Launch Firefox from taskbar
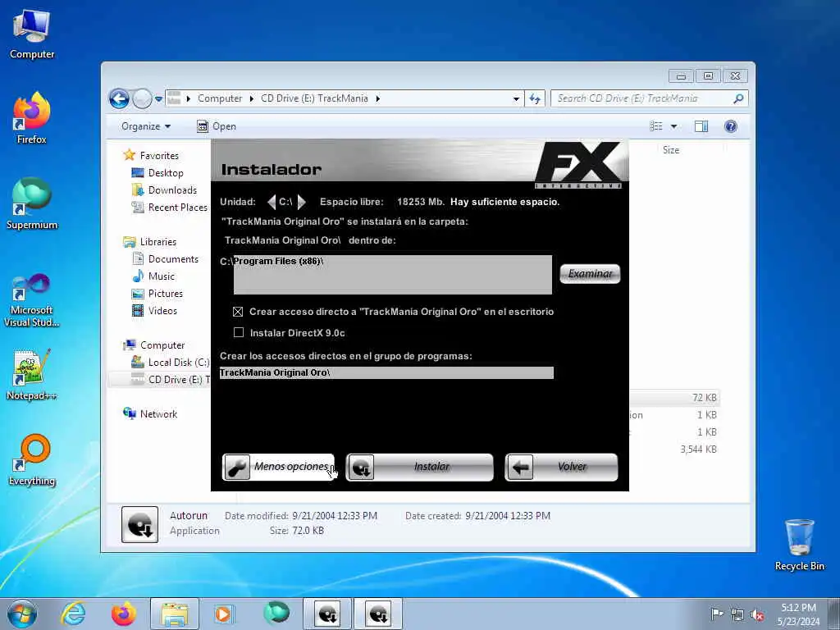This screenshot has height=630, width=840. click(x=123, y=614)
